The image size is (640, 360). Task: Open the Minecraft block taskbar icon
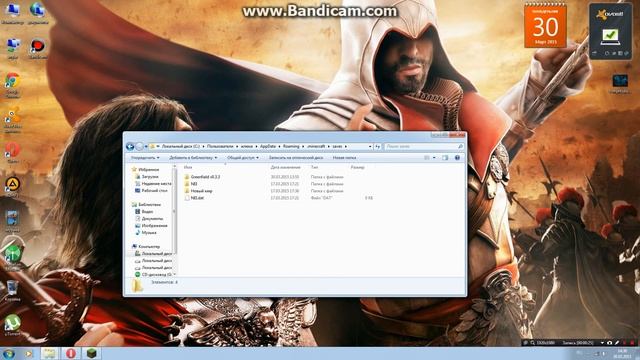pyautogui.click(x=92, y=353)
